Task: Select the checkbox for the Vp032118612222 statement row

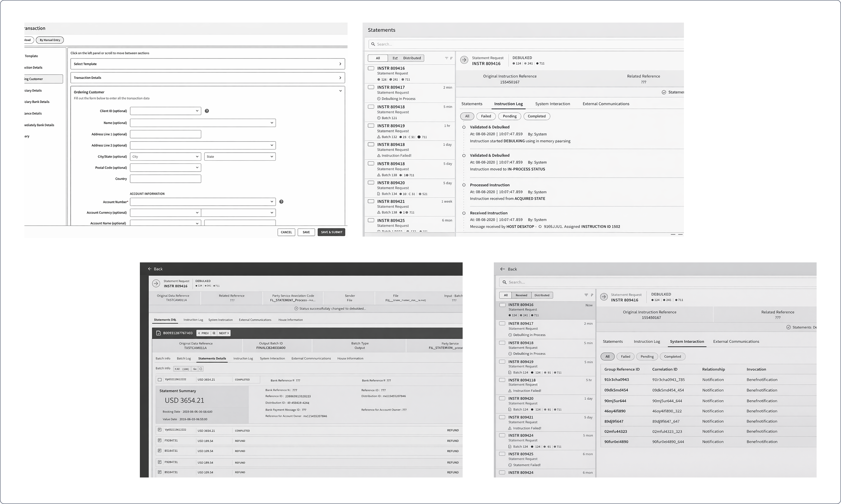Action: [x=160, y=380]
